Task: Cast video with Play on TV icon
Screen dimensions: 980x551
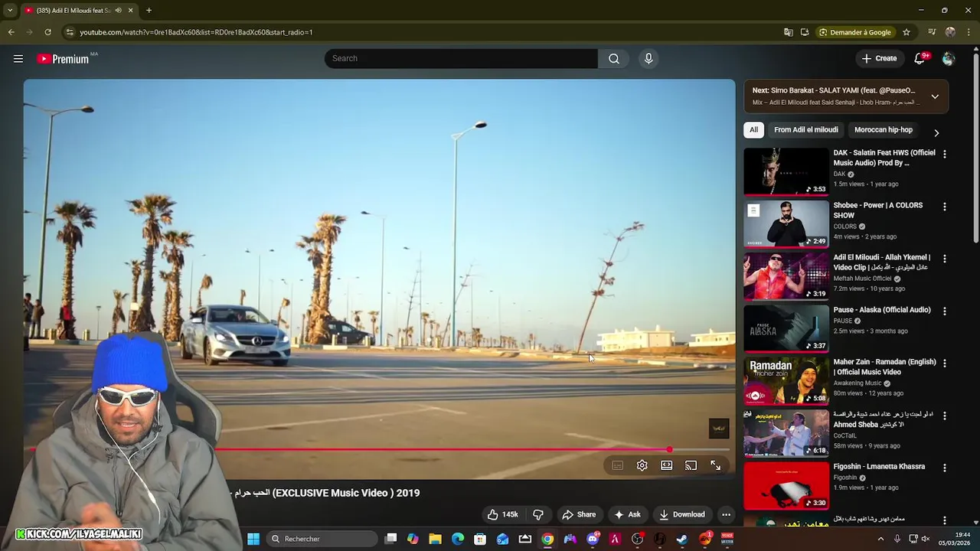Action: (691, 465)
